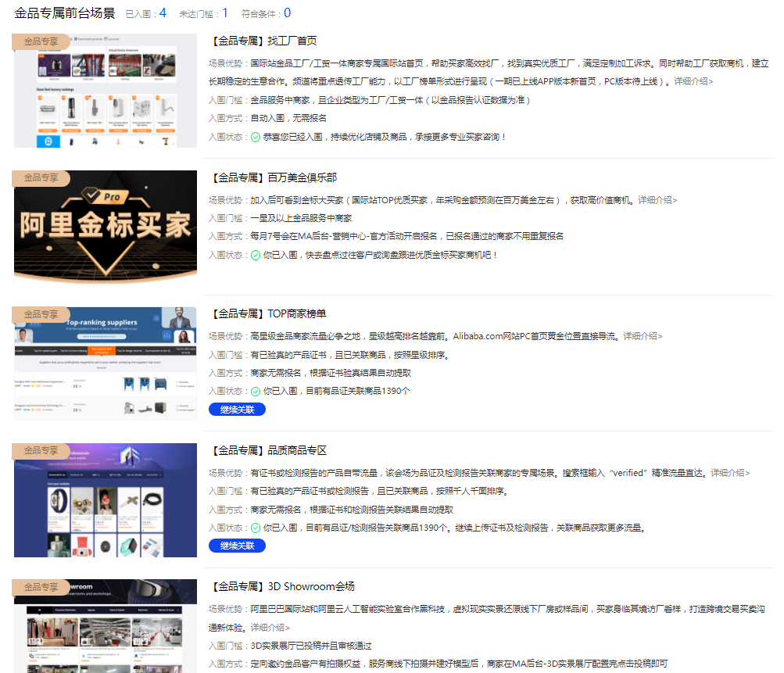Click 金品专享 badge on 找工厂首页 thumbnail

click(x=41, y=41)
